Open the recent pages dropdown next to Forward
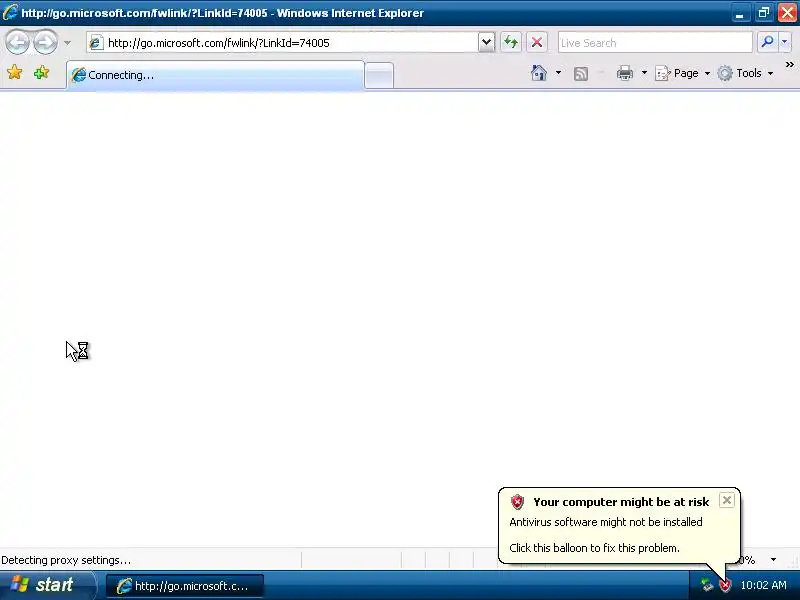Screen dimensions: 800x600 pos(67,43)
